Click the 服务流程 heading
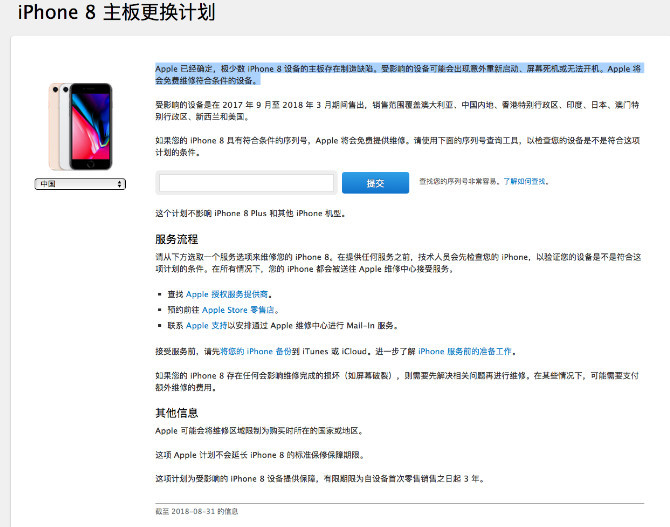670x527 pixels. click(176, 239)
